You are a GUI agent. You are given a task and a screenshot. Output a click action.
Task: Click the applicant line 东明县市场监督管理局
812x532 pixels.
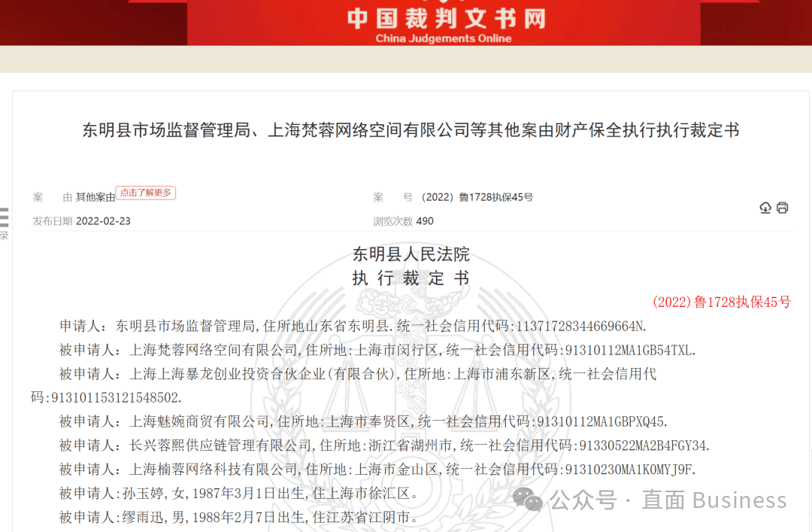tap(353, 326)
